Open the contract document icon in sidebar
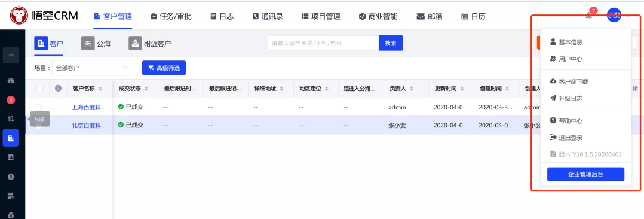The image size is (644, 219). point(11,195)
